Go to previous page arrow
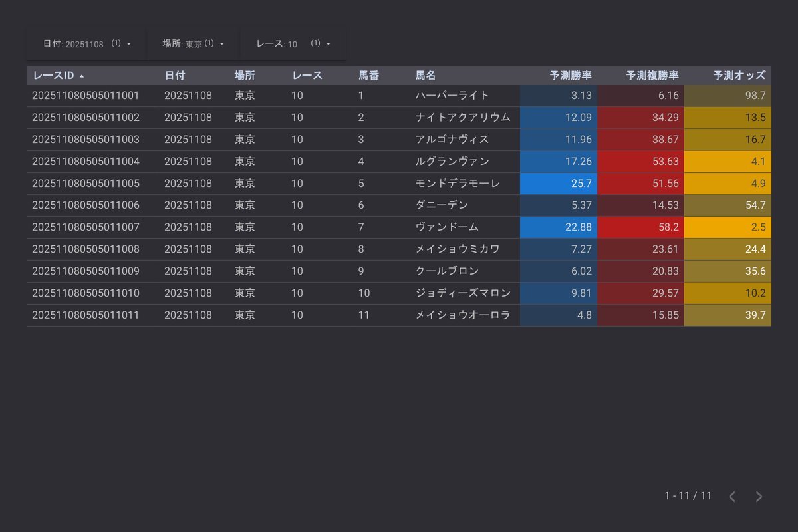 pyautogui.click(x=732, y=497)
